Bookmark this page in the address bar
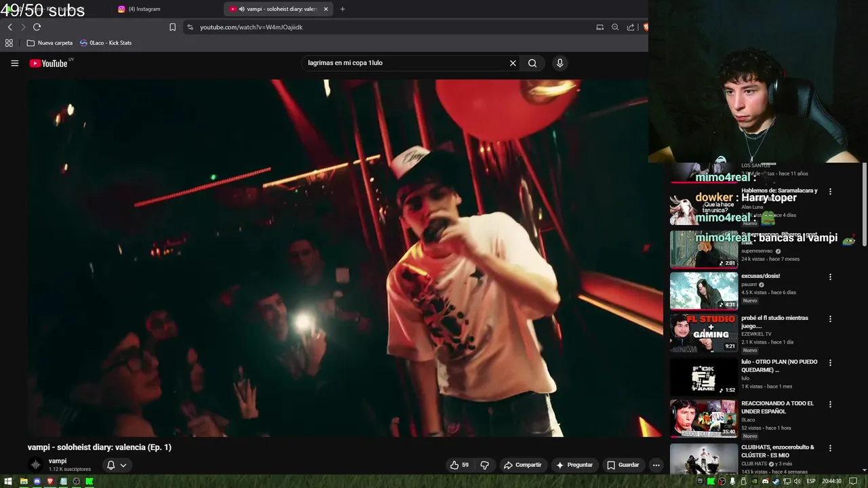The image size is (868, 488). coord(172,27)
